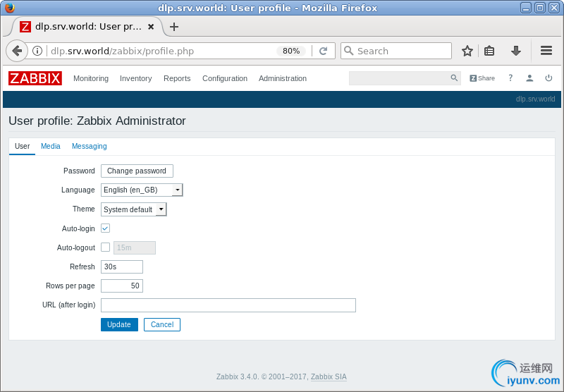This screenshot has height=392, width=564.
Task: Open the Reports menu
Action: pos(177,78)
